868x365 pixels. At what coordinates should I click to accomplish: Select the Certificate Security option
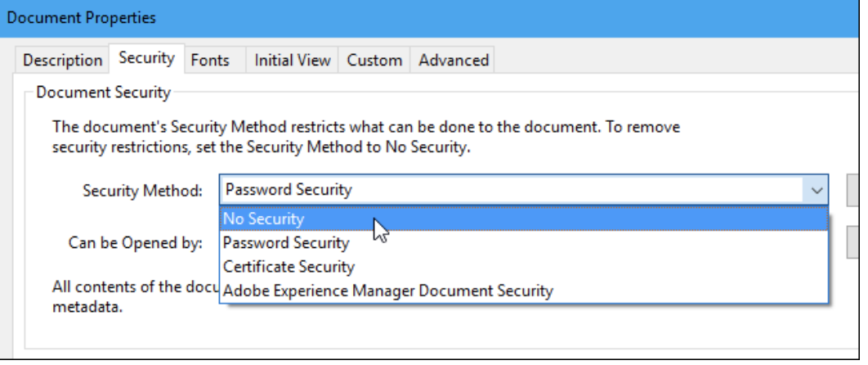click(289, 267)
